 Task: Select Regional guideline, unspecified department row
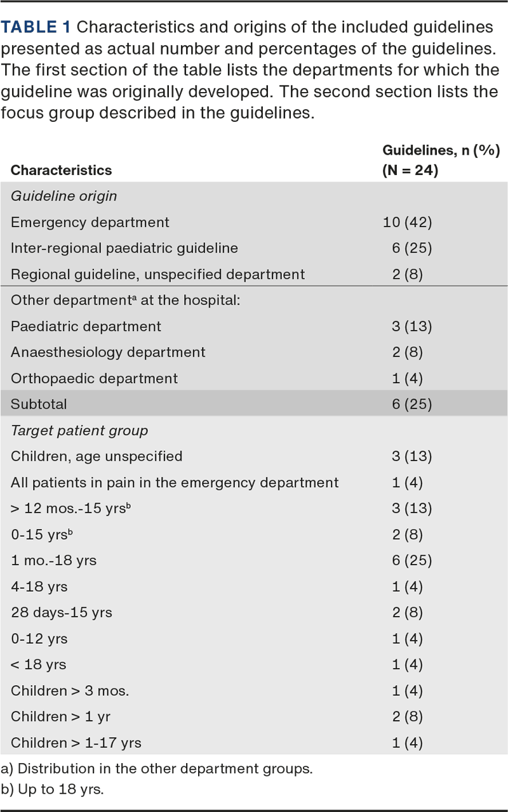tap(157, 274)
